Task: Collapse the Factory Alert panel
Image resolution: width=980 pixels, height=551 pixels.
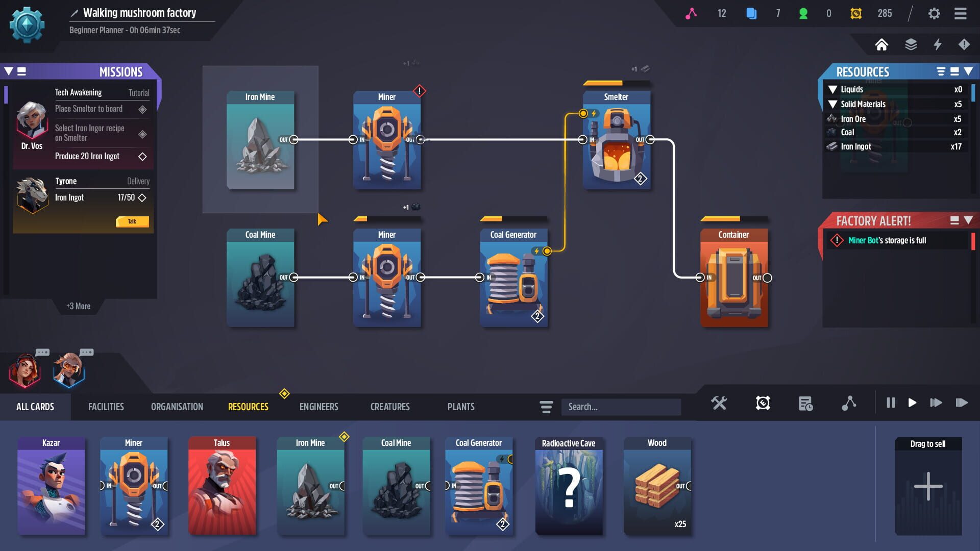Action: (969, 221)
